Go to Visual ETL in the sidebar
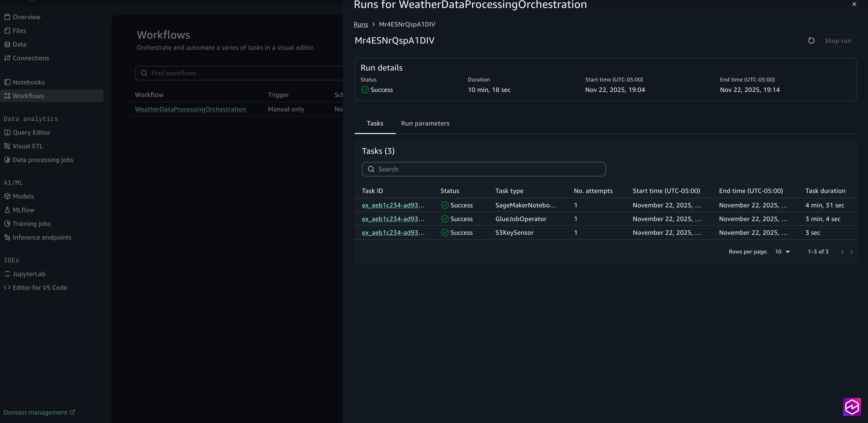 [28, 146]
